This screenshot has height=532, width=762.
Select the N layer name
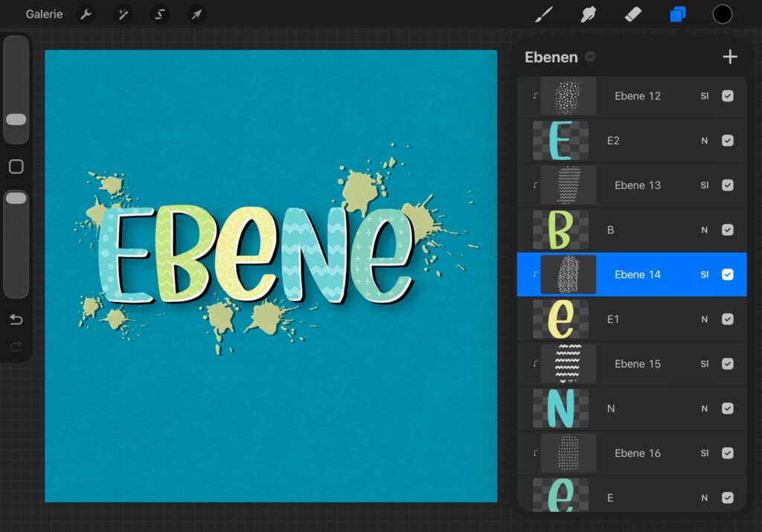pyautogui.click(x=611, y=409)
